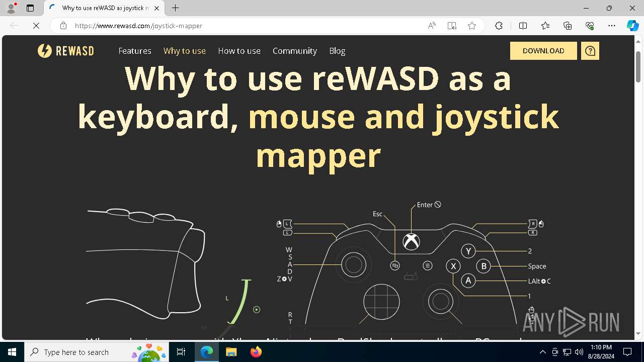Image resolution: width=644 pixels, height=362 pixels.
Task: Click the address bar URL
Action: [x=138, y=26]
